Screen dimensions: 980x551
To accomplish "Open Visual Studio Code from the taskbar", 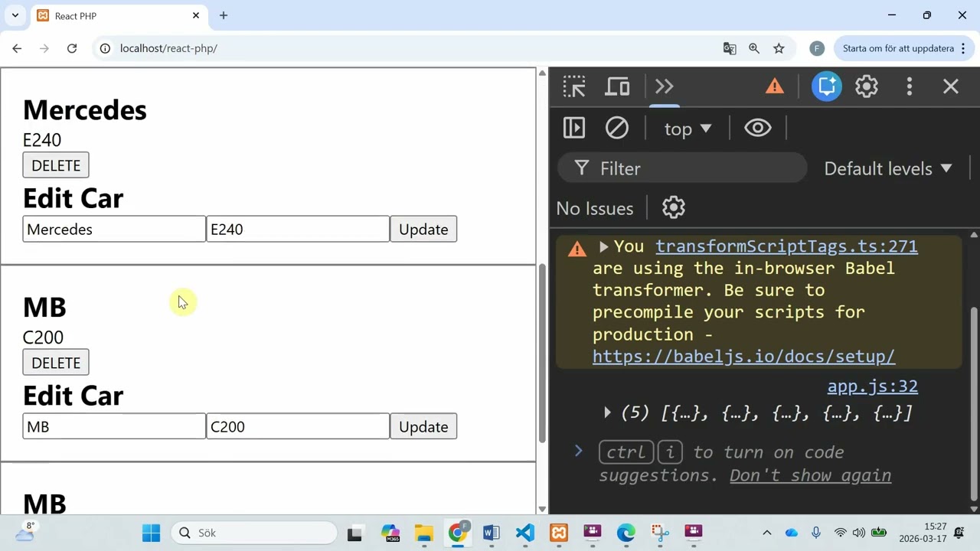I will (x=525, y=533).
